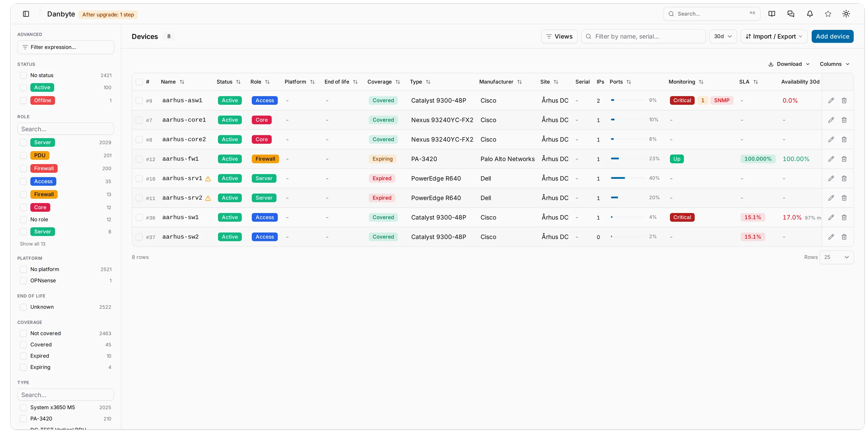Delete device aarhus-core2 with trash icon

844,139
